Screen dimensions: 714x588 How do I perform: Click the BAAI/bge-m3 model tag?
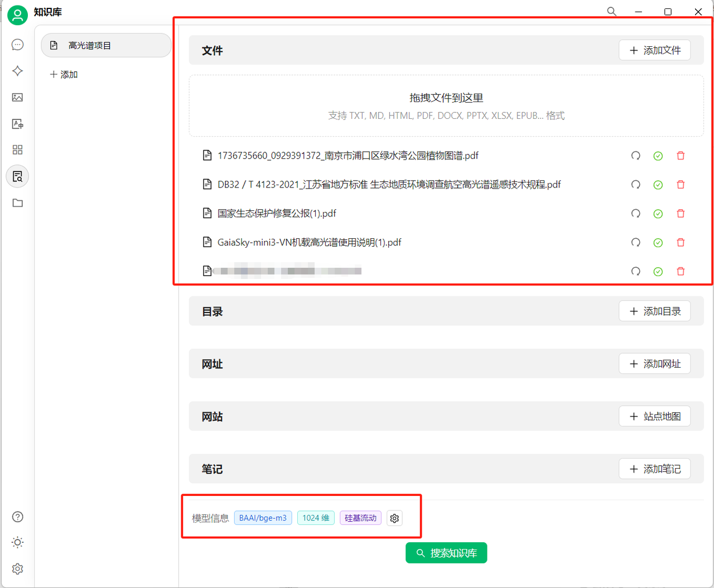[263, 518]
